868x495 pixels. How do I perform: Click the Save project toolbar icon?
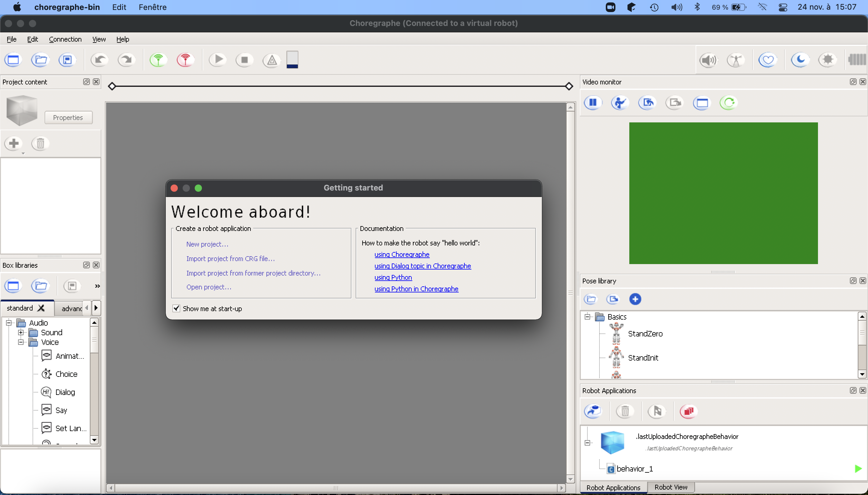point(67,60)
